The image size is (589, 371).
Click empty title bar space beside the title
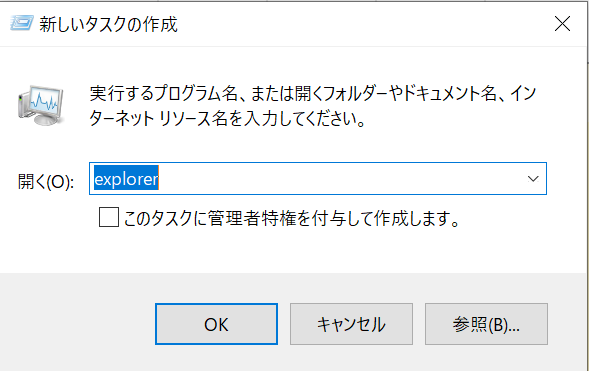coord(357,24)
